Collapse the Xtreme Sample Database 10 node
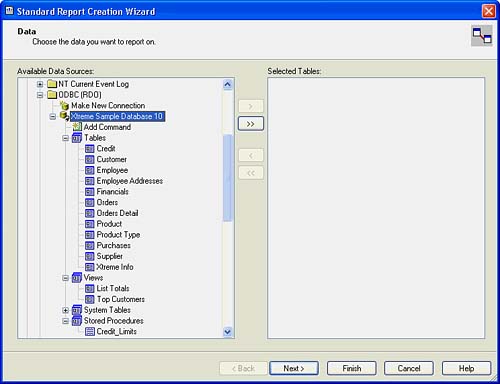Image resolution: width=500 pixels, height=384 pixels. coord(53,117)
